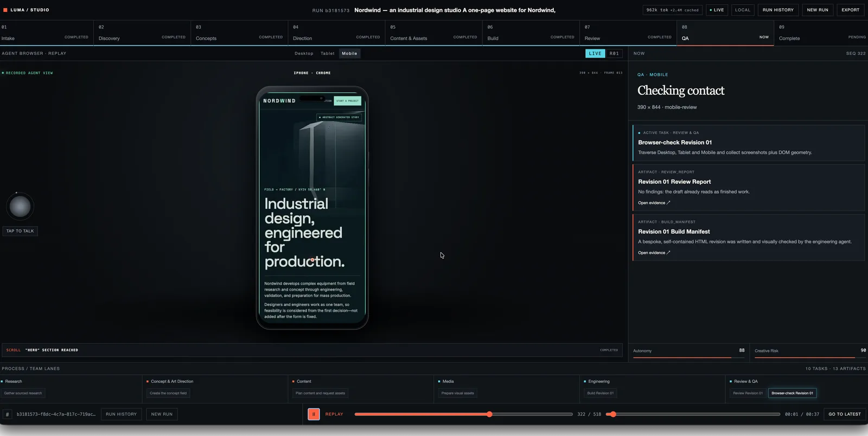Image resolution: width=868 pixels, height=436 pixels.
Task: Open evidence arrow for Review Report
Action: pyautogui.click(x=654, y=203)
